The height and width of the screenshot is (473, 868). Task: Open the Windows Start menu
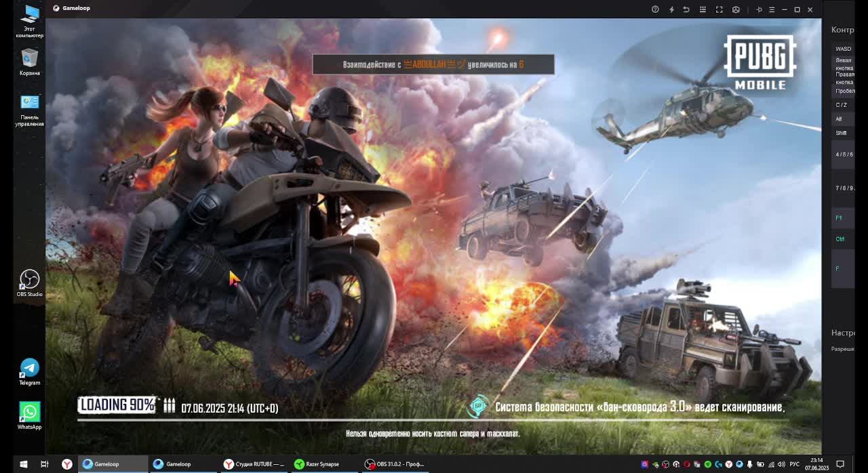click(x=23, y=464)
